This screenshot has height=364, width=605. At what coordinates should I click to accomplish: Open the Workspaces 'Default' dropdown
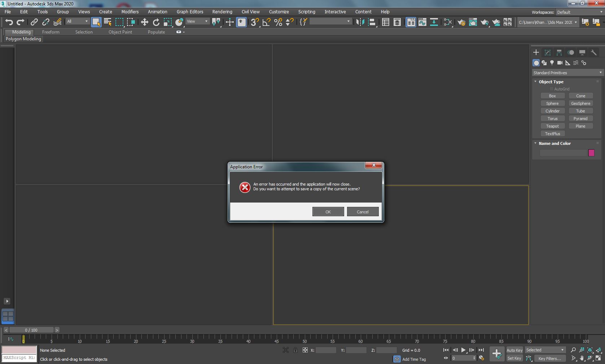pos(579,12)
